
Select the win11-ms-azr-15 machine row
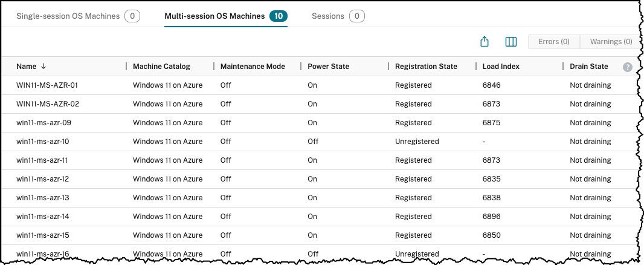(43, 235)
